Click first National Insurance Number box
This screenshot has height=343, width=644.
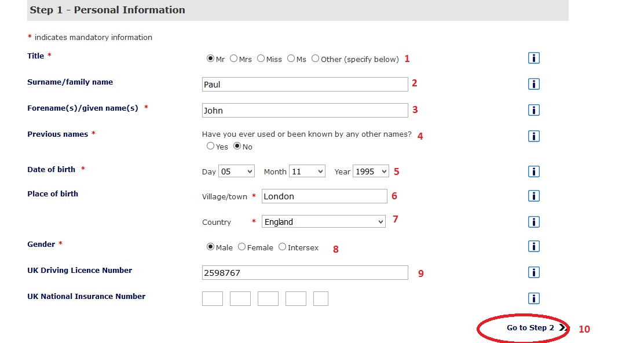(213, 298)
